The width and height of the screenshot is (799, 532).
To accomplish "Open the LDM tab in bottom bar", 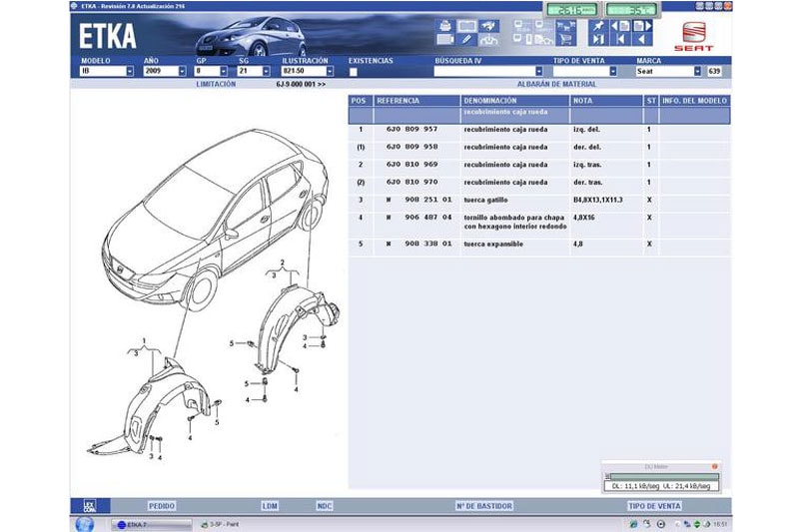I will coord(270,506).
